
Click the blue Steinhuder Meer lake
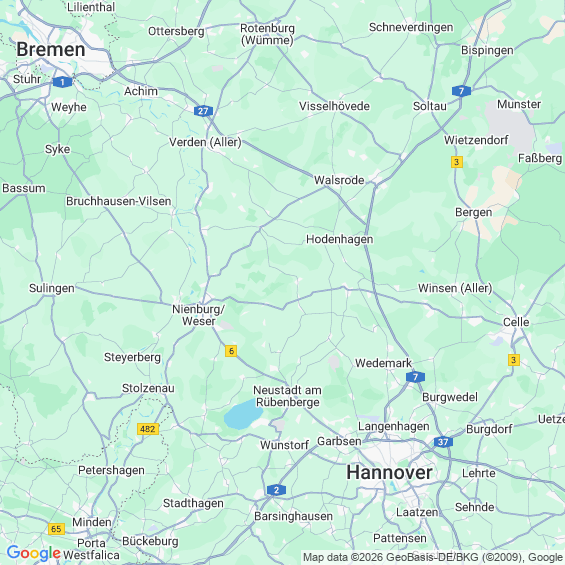click(x=243, y=414)
